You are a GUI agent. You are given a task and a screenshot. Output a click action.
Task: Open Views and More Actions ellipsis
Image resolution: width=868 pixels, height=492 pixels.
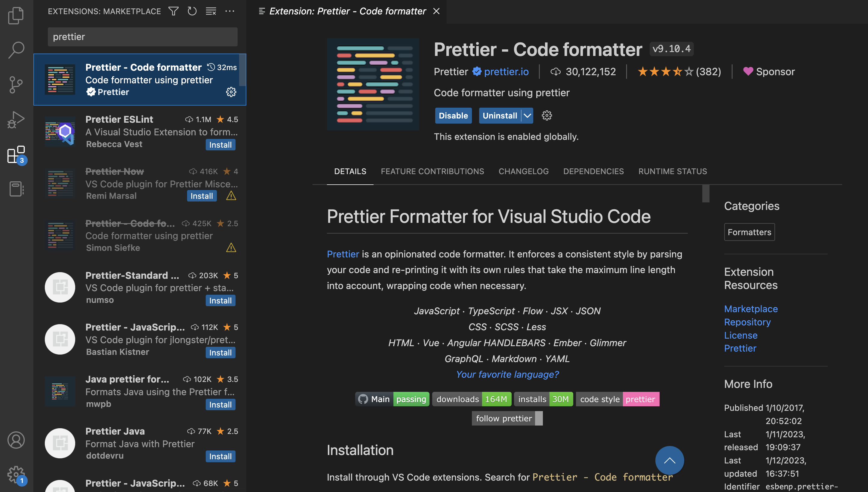(230, 11)
